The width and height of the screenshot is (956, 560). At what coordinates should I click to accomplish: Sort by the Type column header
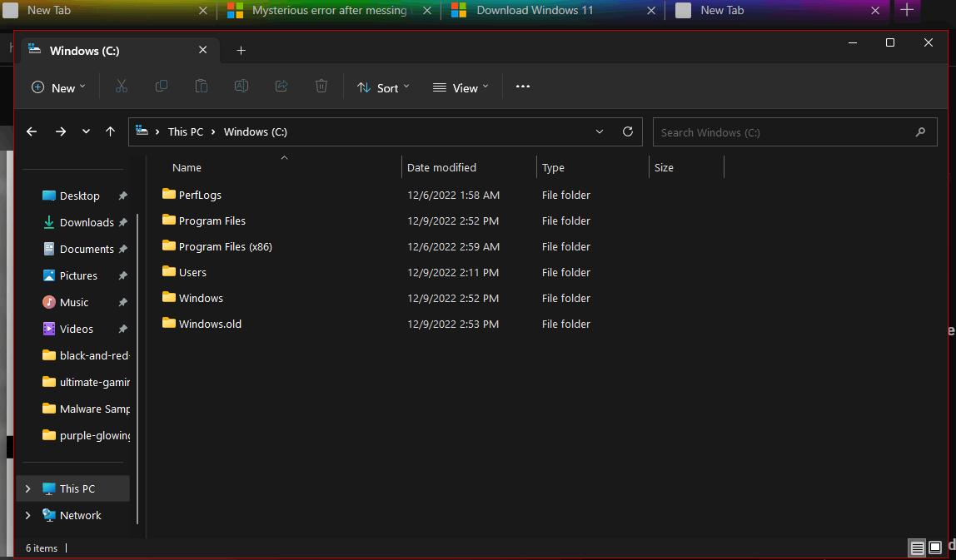coord(553,167)
